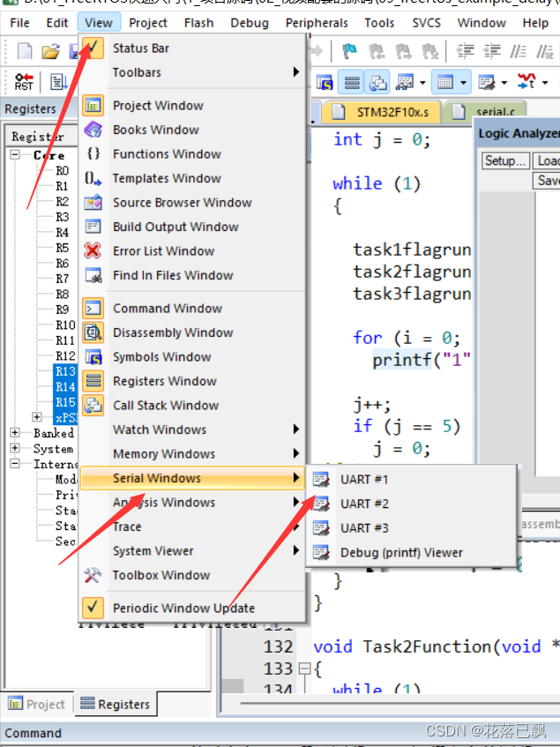The width and height of the screenshot is (560, 747).
Task: Click the indent selection toolbar icon
Action: pyautogui.click(x=466, y=50)
